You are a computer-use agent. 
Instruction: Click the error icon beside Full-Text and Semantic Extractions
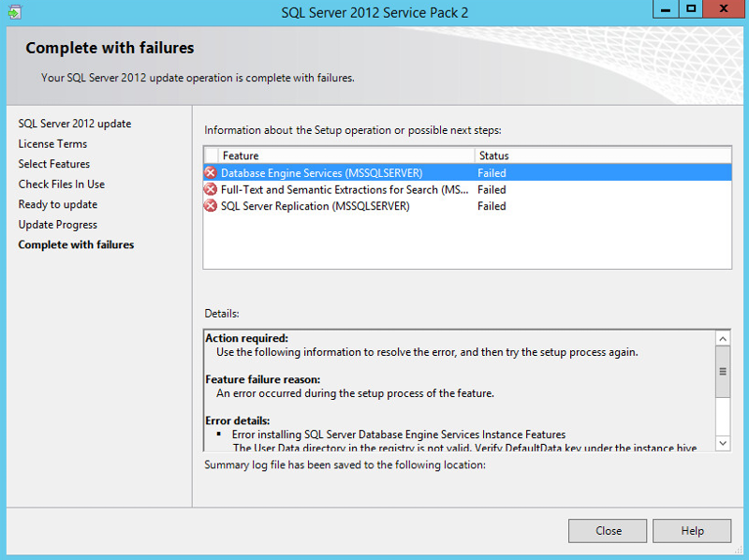[x=210, y=189]
